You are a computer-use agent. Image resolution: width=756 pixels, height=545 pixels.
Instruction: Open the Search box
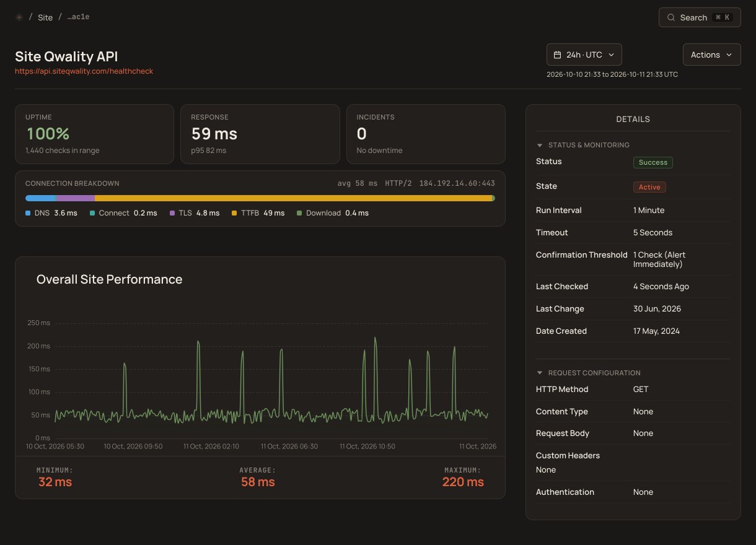click(700, 17)
